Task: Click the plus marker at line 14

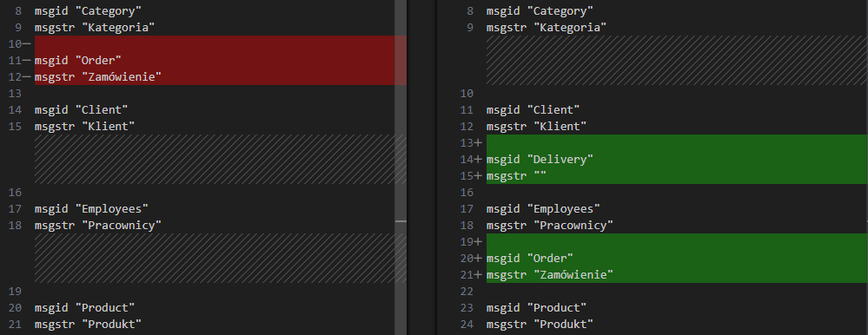Action: [x=478, y=159]
